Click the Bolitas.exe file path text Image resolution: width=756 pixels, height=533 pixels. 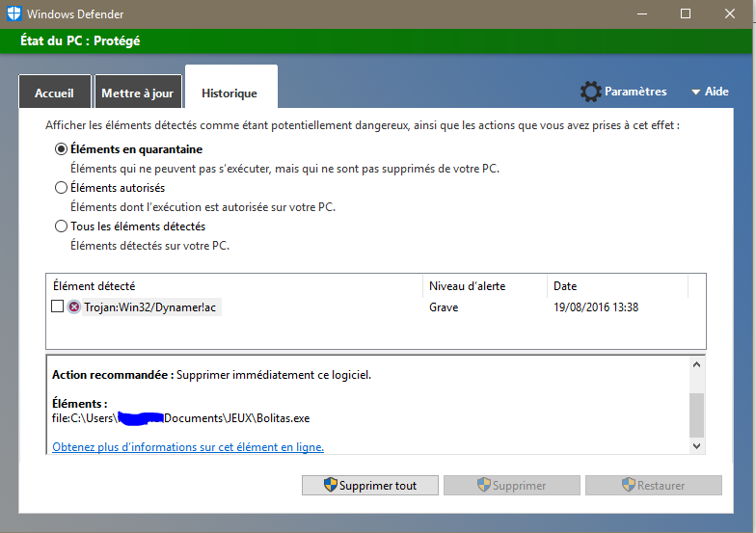click(x=181, y=418)
